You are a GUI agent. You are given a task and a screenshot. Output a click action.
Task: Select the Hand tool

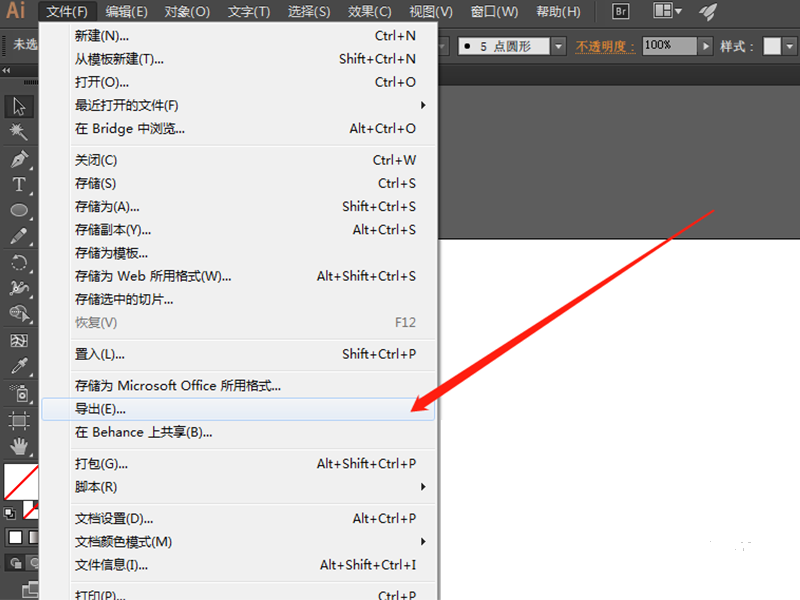pyautogui.click(x=19, y=446)
